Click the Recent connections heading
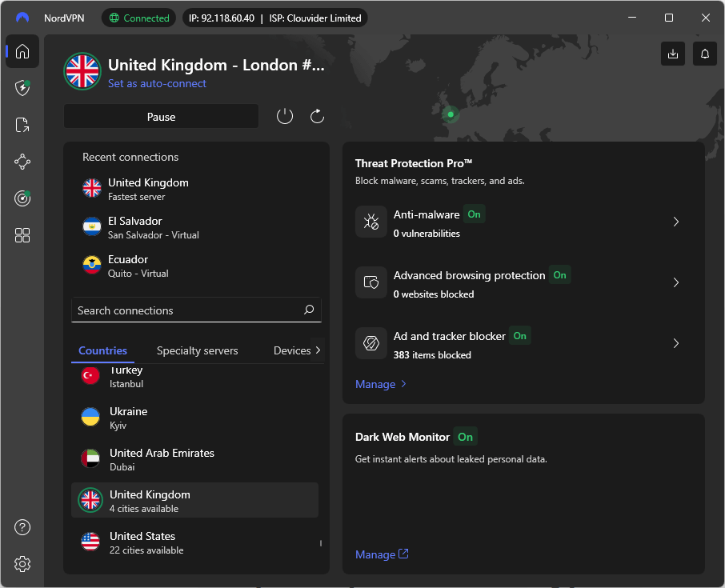The height and width of the screenshot is (588, 725). (130, 157)
